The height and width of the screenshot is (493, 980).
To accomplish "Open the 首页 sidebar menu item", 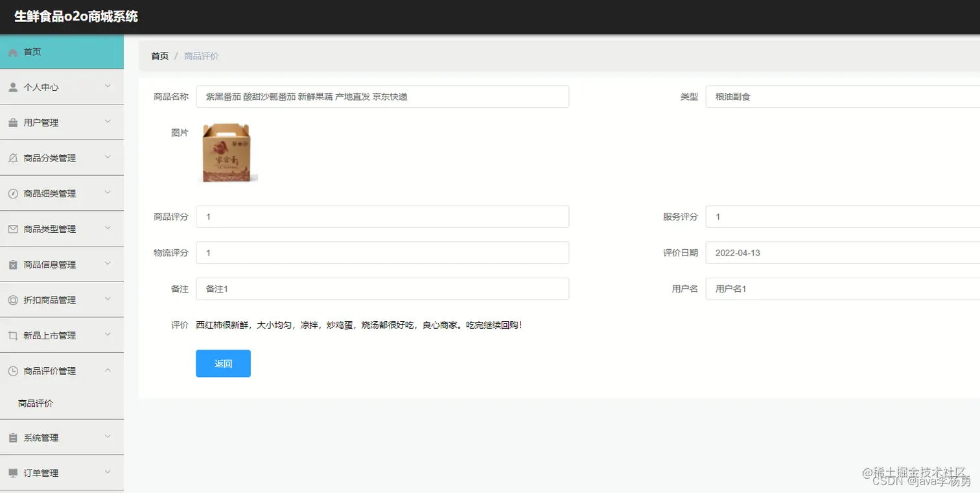I will [62, 52].
